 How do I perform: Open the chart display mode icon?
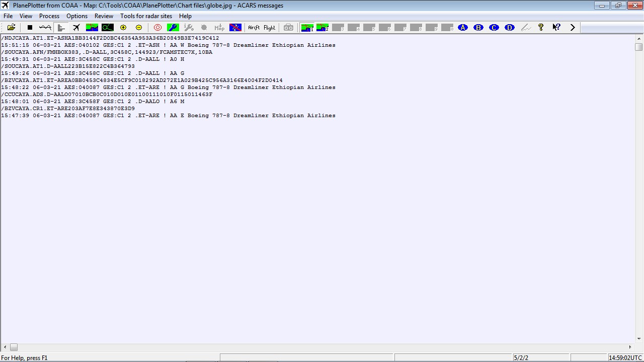click(92, 27)
